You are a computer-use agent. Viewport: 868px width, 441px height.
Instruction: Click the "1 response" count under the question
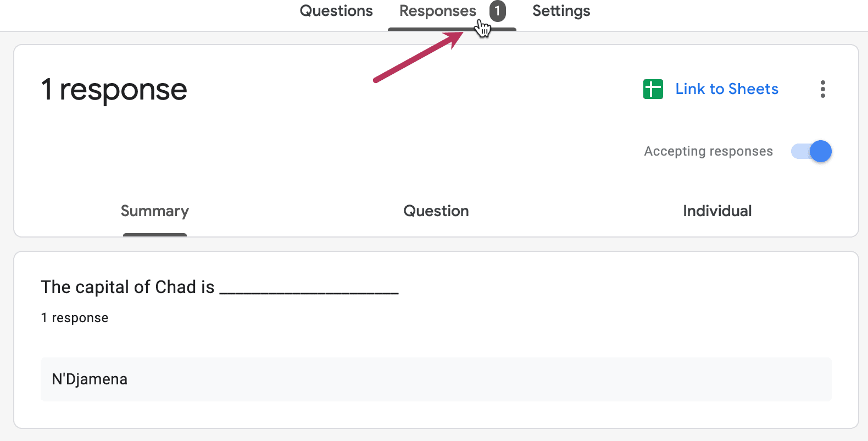74,317
